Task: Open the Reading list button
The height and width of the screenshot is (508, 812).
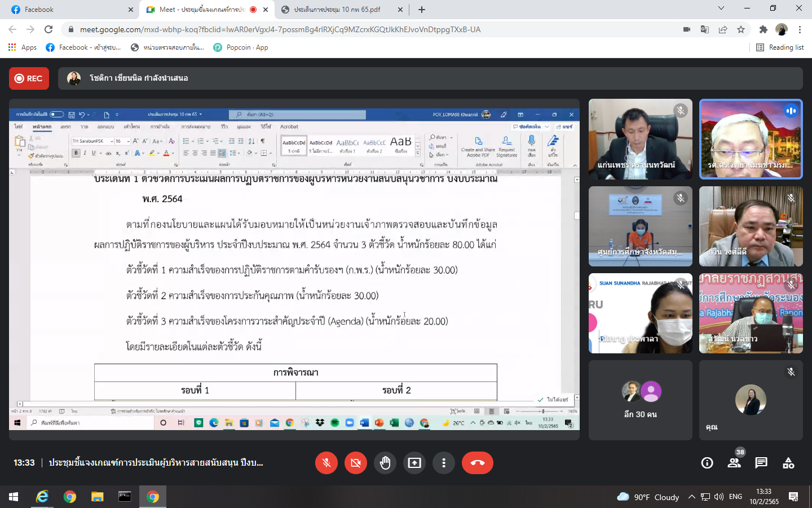Action: [780, 47]
